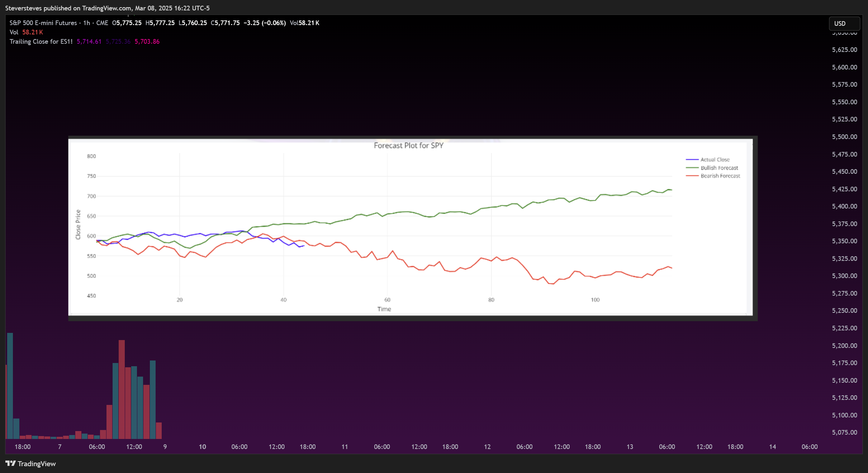Screen dimensions: 868x473
Task: Click the 700 tick on the forecast y-axis
Action: point(91,196)
